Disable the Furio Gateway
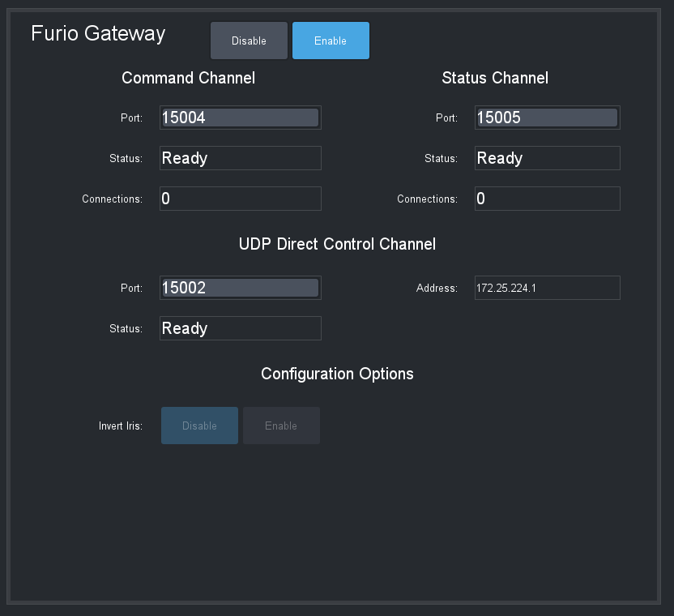Image resolution: width=674 pixels, height=616 pixels. click(x=249, y=40)
